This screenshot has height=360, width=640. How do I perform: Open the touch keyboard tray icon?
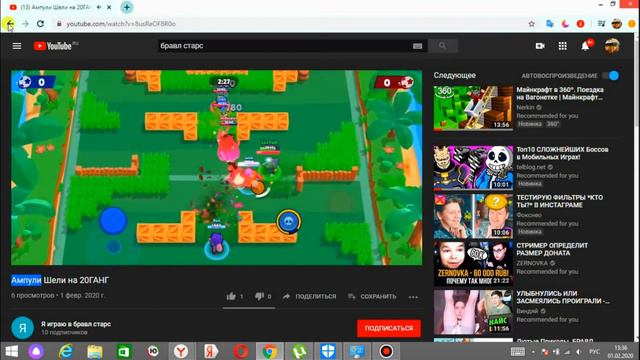518,351
